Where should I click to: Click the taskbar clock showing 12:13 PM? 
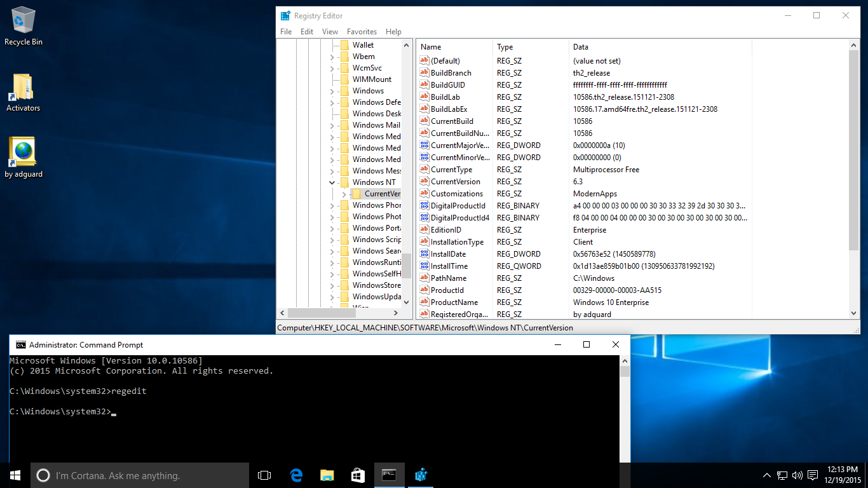(843, 475)
